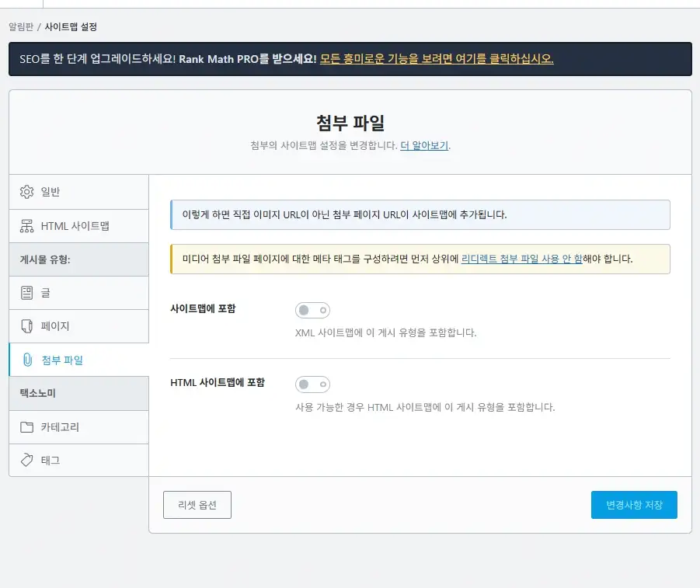Click the folder icon beside 카테고리
Image resolution: width=700 pixels, height=588 pixels.
click(27, 427)
